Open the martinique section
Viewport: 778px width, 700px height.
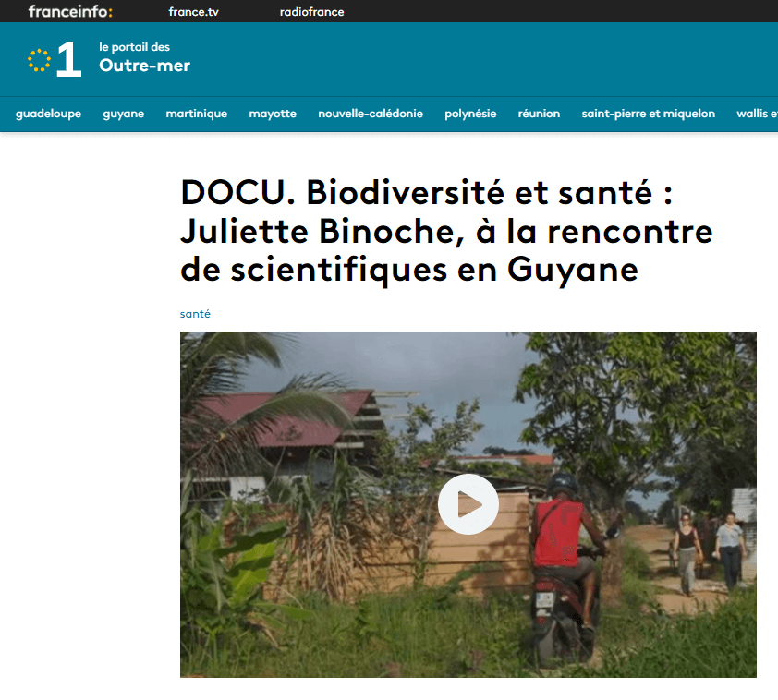click(x=197, y=114)
